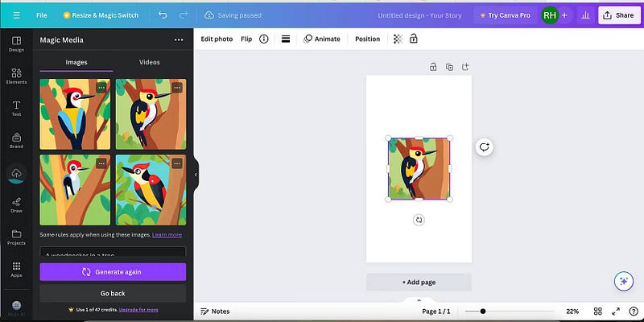Switch to the Images tab
The width and height of the screenshot is (644, 322).
click(76, 62)
